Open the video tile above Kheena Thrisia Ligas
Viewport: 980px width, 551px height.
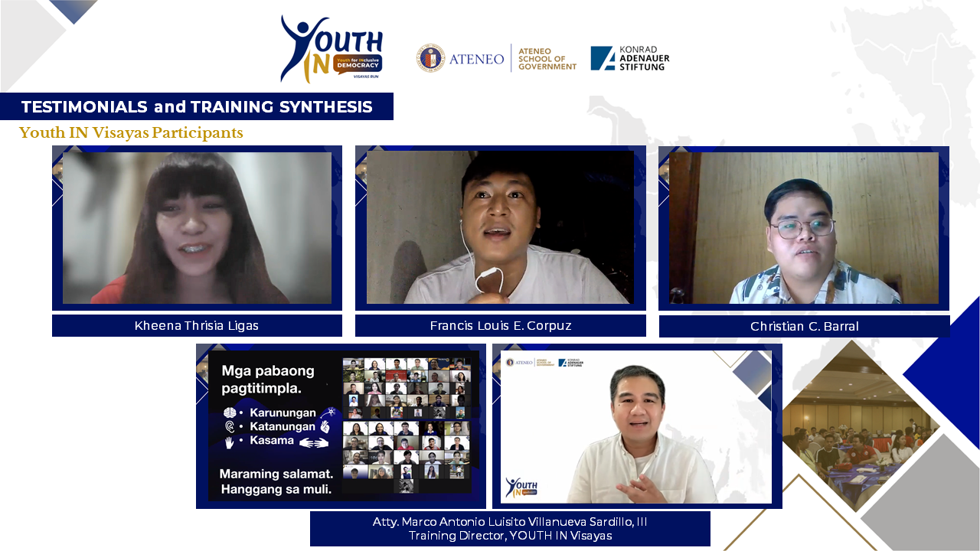(x=197, y=227)
